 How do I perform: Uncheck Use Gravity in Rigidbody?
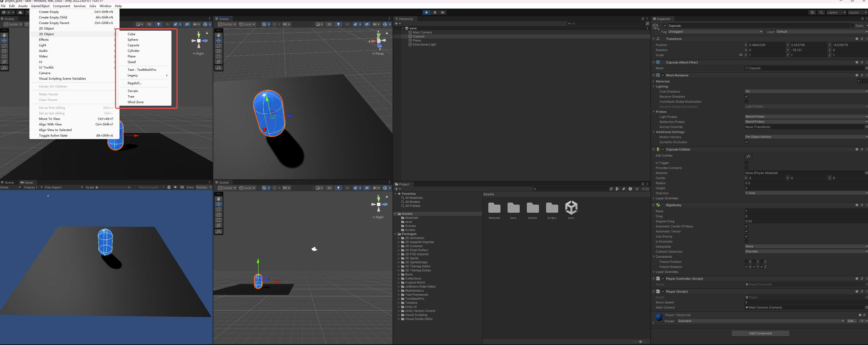pyautogui.click(x=746, y=236)
